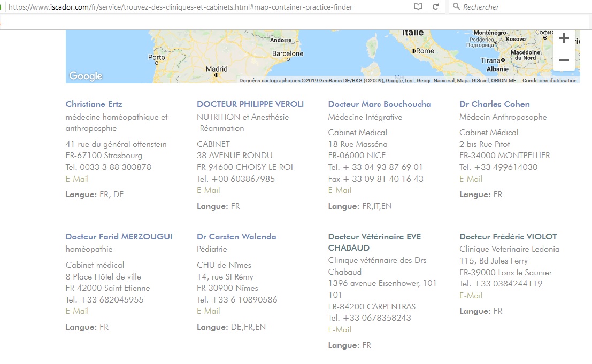Click the Christiane Ertz name heading

tap(94, 104)
